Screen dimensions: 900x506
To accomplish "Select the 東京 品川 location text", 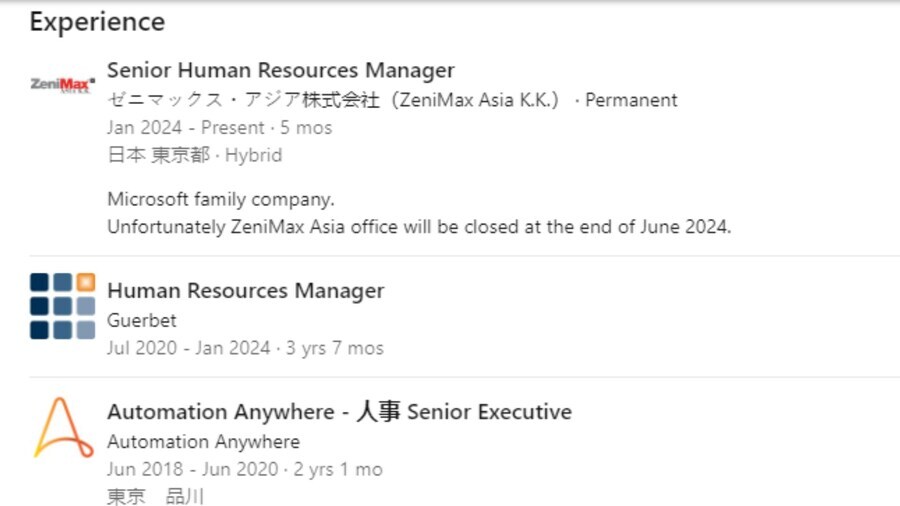I will click(x=156, y=496).
